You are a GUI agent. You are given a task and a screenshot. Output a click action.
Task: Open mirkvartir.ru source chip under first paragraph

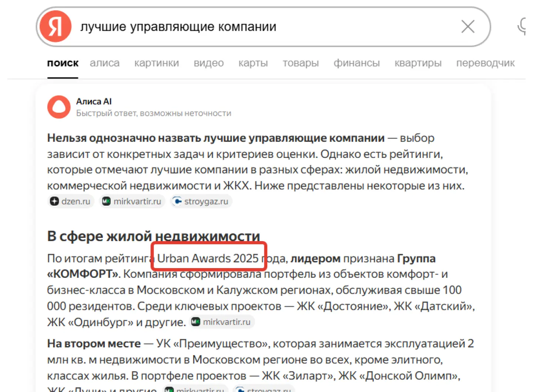click(x=132, y=201)
